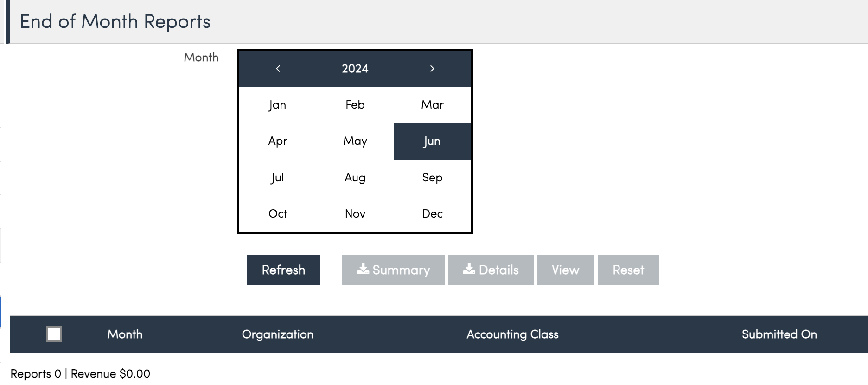Click the 2024 year header in picker
868x385 pixels.
(x=355, y=69)
